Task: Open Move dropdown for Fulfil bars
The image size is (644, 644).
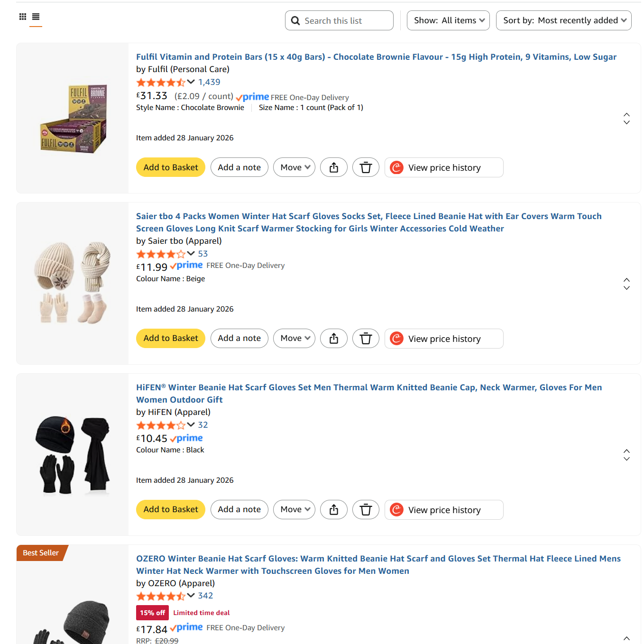Action: [294, 167]
